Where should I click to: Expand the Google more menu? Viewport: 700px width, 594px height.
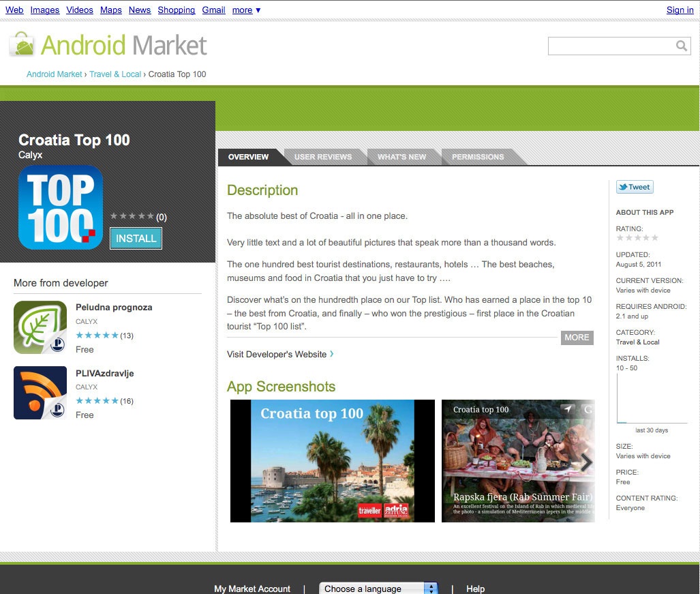(x=245, y=10)
